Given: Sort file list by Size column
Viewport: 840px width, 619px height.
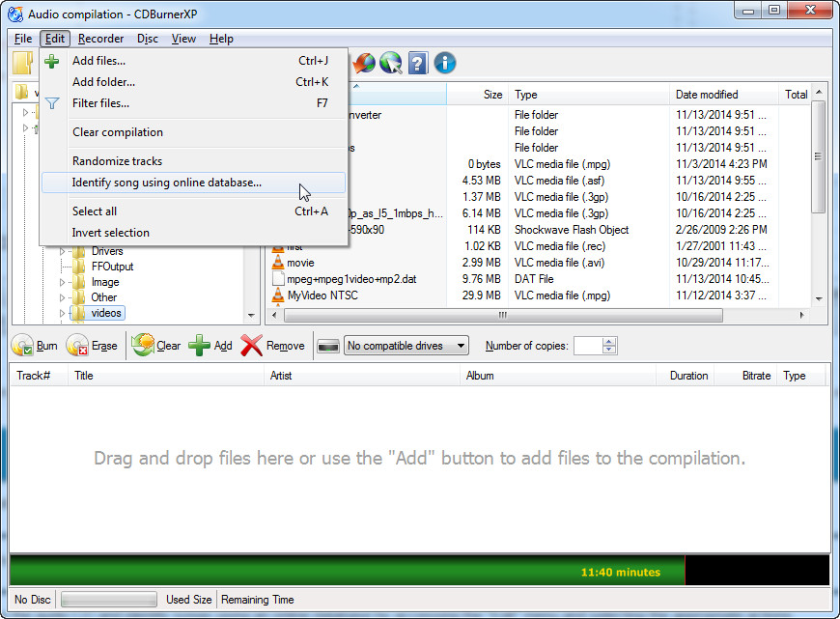Looking at the screenshot, I should click(x=478, y=95).
